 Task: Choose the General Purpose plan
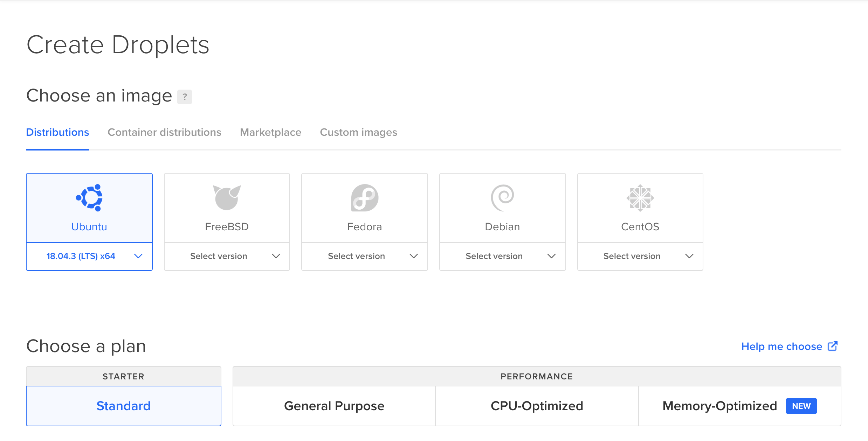334,406
